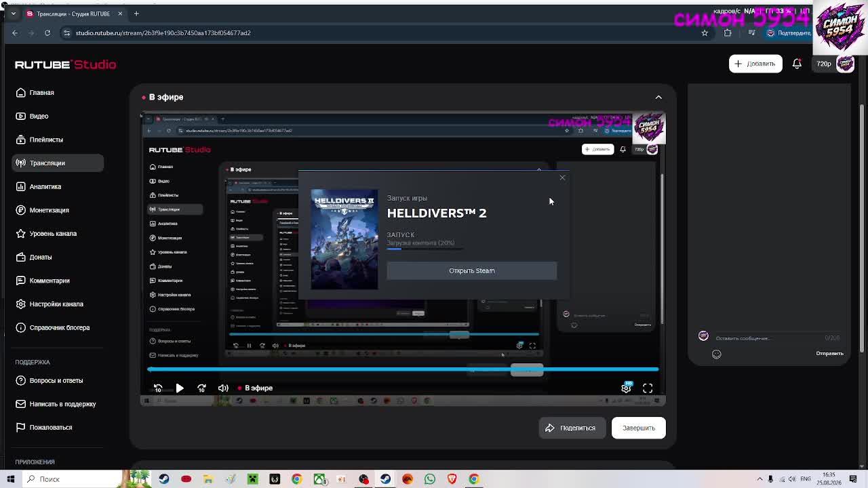
Task: Open the Главная sidebar item
Action: click(x=58, y=92)
